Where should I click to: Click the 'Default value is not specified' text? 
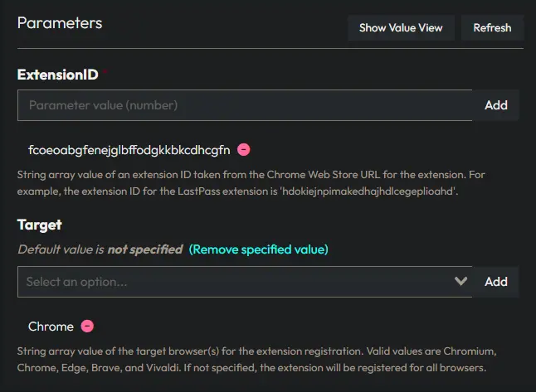(100, 249)
